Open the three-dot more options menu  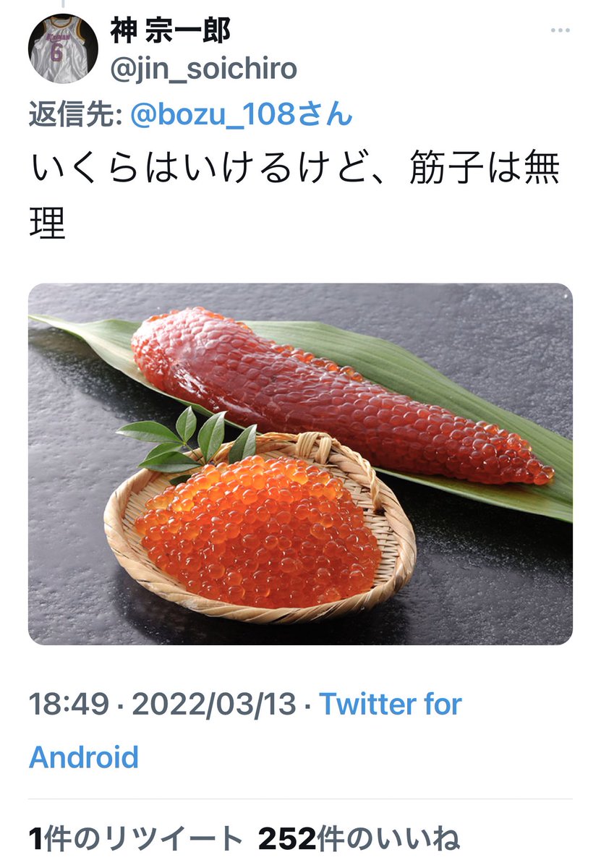(560, 30)
